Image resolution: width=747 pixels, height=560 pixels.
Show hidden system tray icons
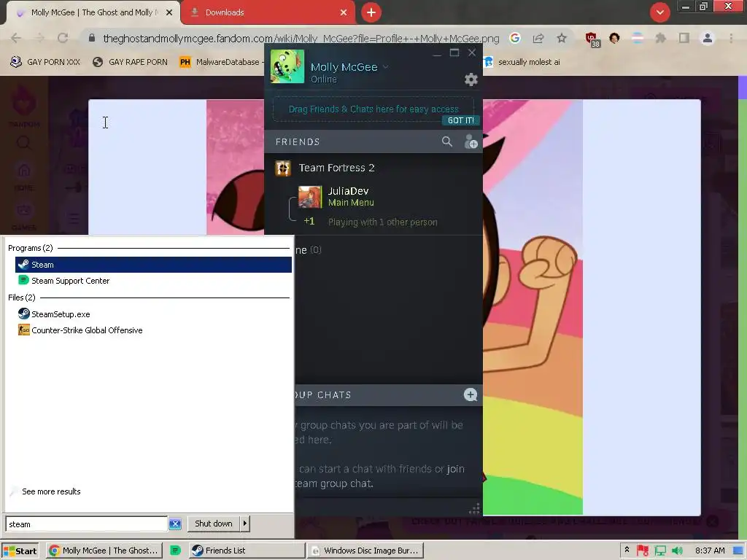click(627, 550)
